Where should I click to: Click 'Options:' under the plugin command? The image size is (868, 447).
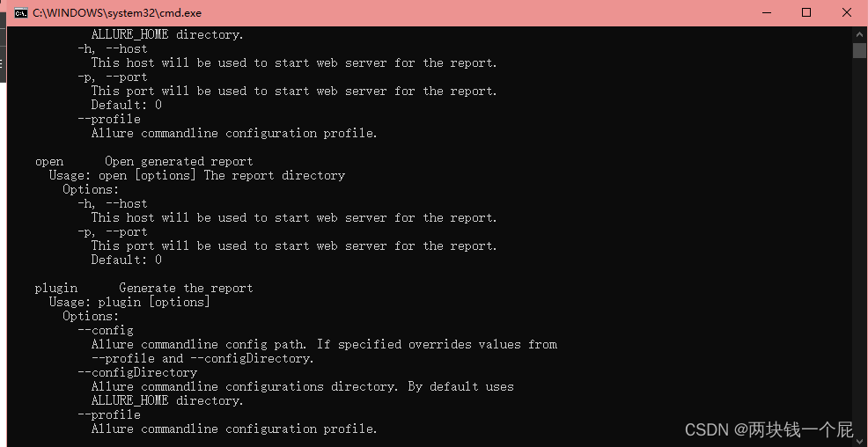pyautogui.click(x=91, y=317)
